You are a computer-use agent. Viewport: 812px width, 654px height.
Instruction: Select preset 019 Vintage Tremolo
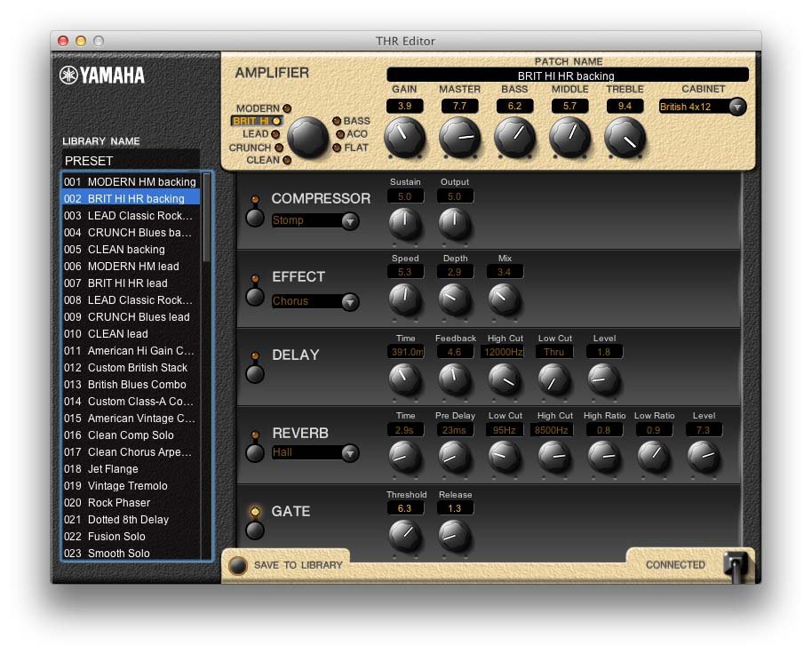tap(131, 486)
